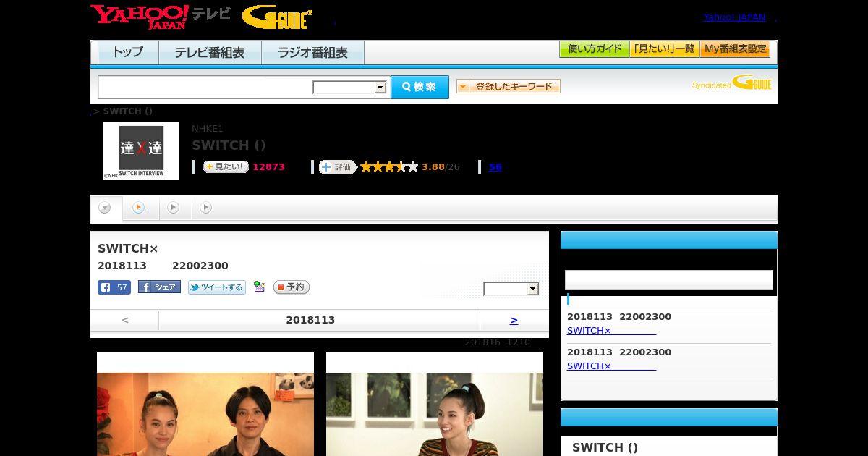
Task: Open the Syndicated G-GUIDE logo
Action: coord(731,83)
